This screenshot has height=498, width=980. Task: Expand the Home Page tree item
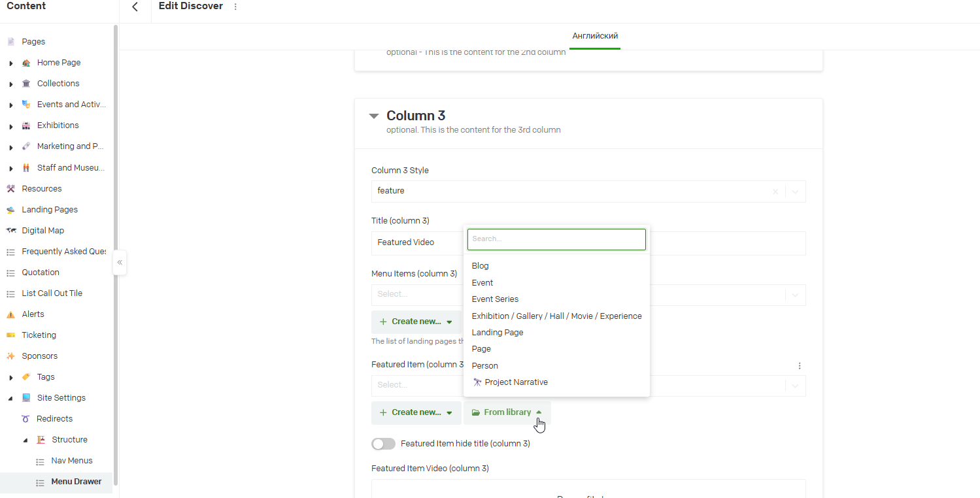coord(11,63)
